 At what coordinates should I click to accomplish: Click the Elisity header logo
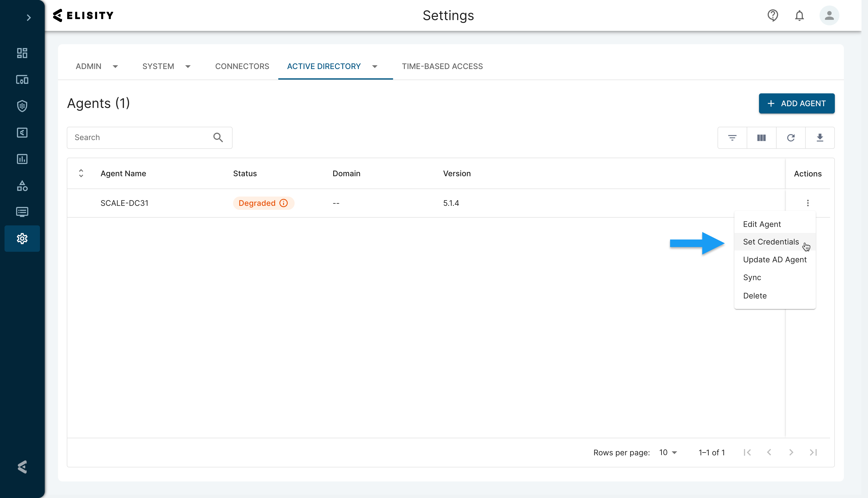click(83, 15)
